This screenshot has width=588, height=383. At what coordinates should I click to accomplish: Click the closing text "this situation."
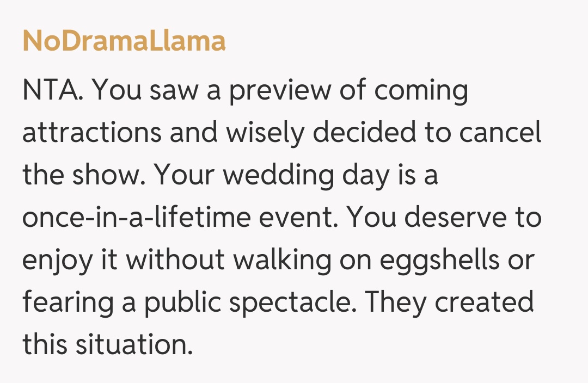click(107, 344)
